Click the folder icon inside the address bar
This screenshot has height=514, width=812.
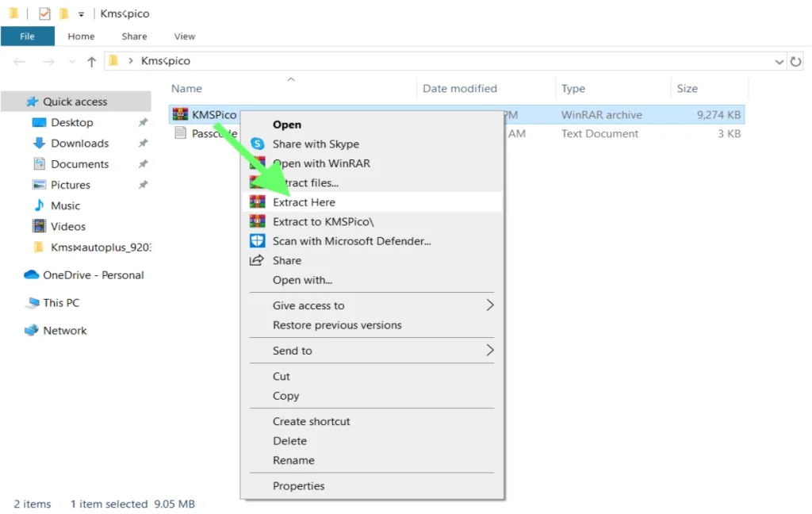pos(113,61)
